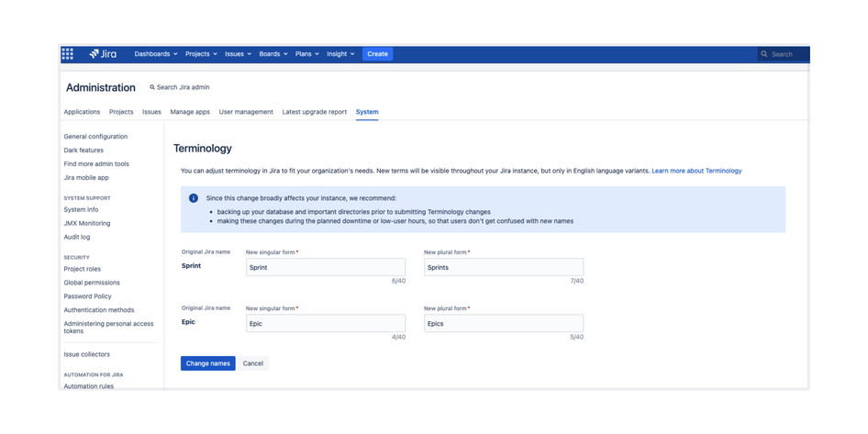Image resolution: width=868 pixels, height=434 pixels.
Task: Expand the Projects dropdown in the top bar
Action: pos(201,54)
